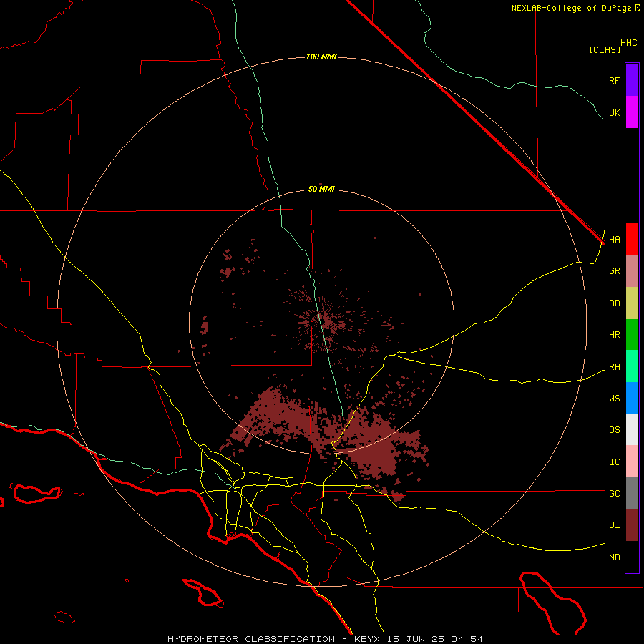The height and width of the screenshot is (644, 644).
Task: Click the 04:54 time stamp
Action: (x=467, y=639)
